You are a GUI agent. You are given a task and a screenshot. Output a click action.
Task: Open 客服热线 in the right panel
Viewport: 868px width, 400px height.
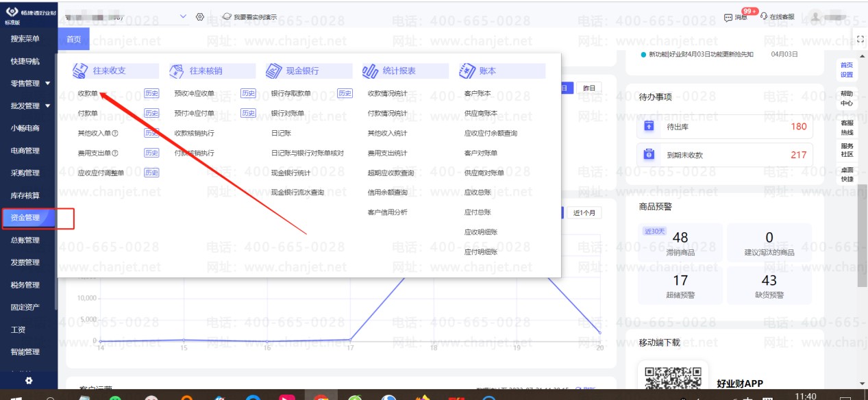[x=847, y=127]
